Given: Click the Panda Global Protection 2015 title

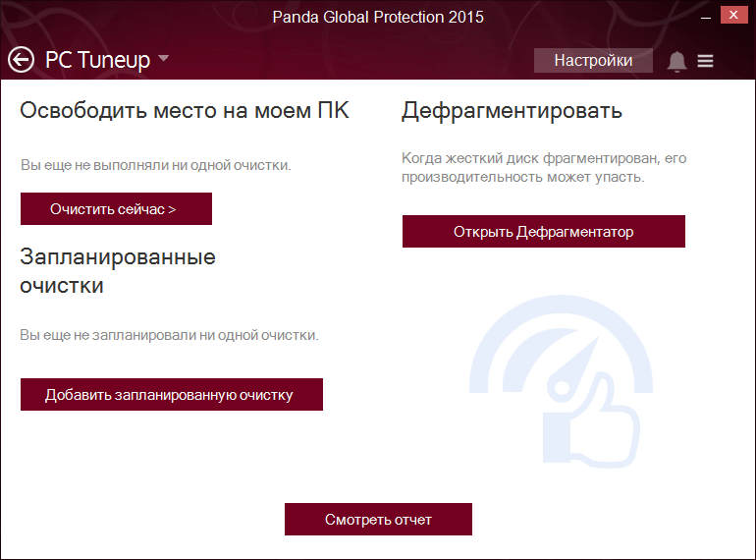Looking at the screenshot, I should 378,18.
